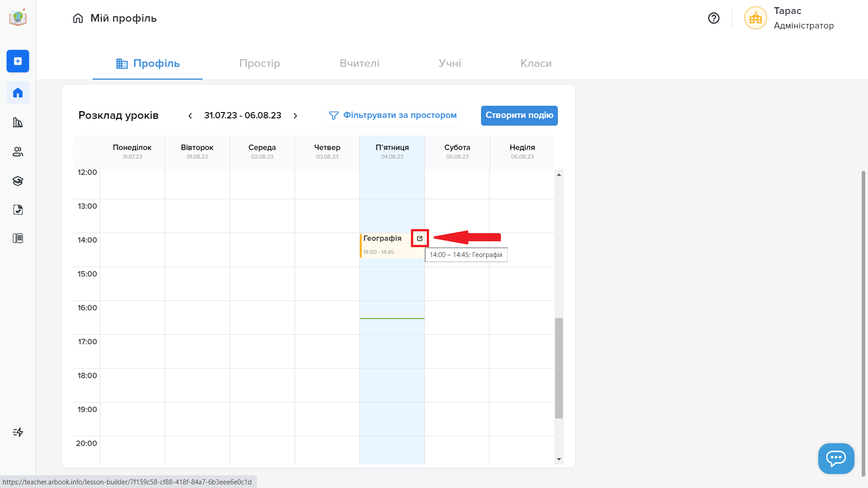Switch to the Учні tab
The image size is (868, 488).
[450, 63]
